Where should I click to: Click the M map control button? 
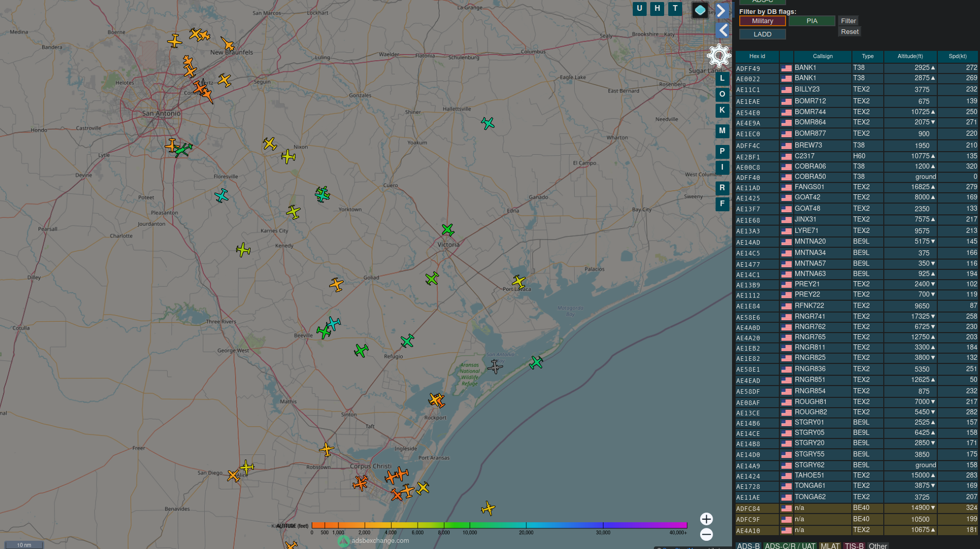[x=722, y=131]
